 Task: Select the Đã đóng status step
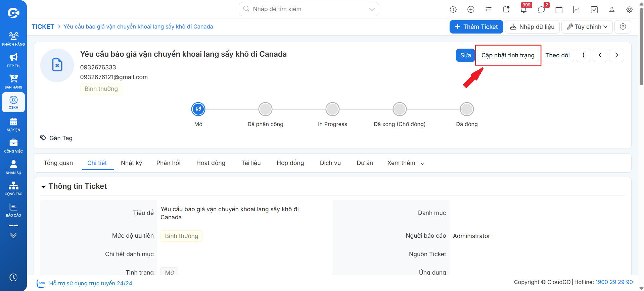467,109
